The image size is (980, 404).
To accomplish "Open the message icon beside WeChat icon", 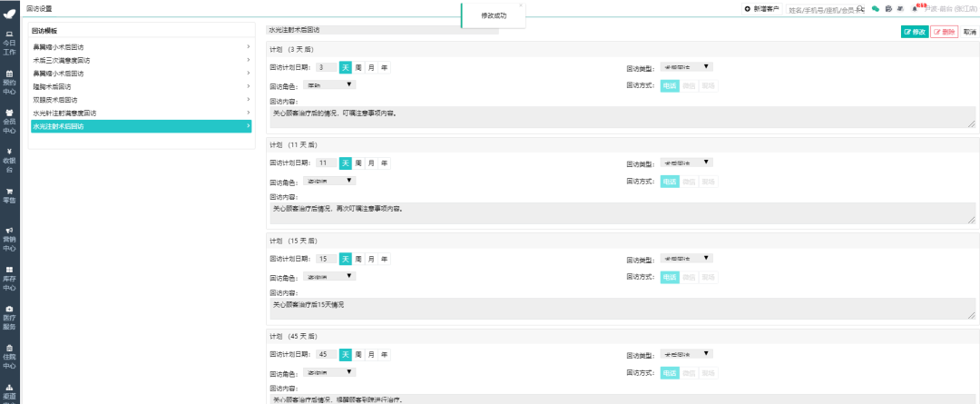I will click(888, 9).
